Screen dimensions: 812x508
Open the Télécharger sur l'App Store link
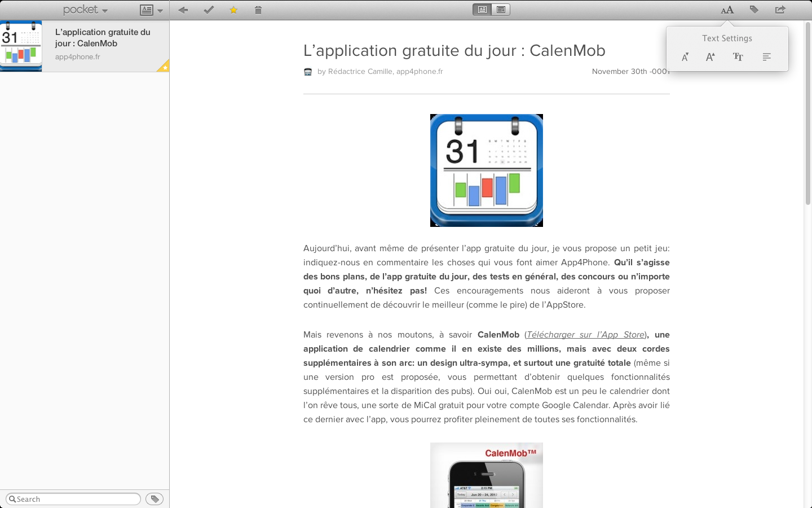(585, 335)
